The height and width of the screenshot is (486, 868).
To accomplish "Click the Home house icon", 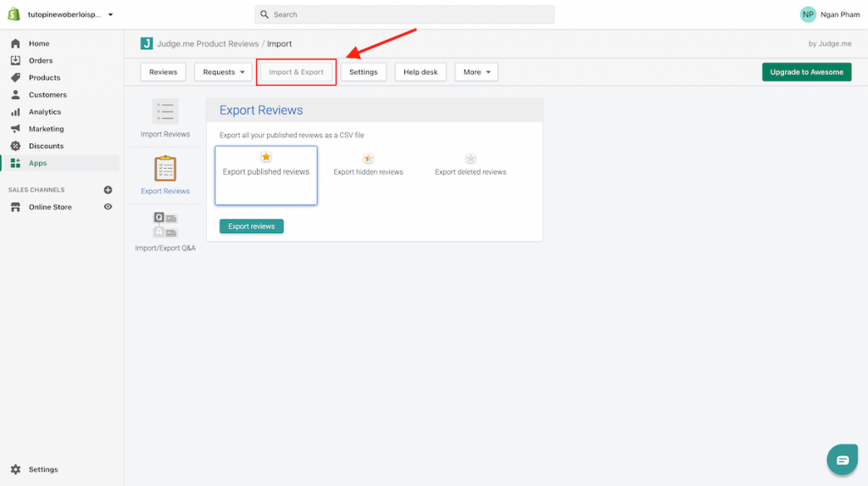I will coord(15,43).
